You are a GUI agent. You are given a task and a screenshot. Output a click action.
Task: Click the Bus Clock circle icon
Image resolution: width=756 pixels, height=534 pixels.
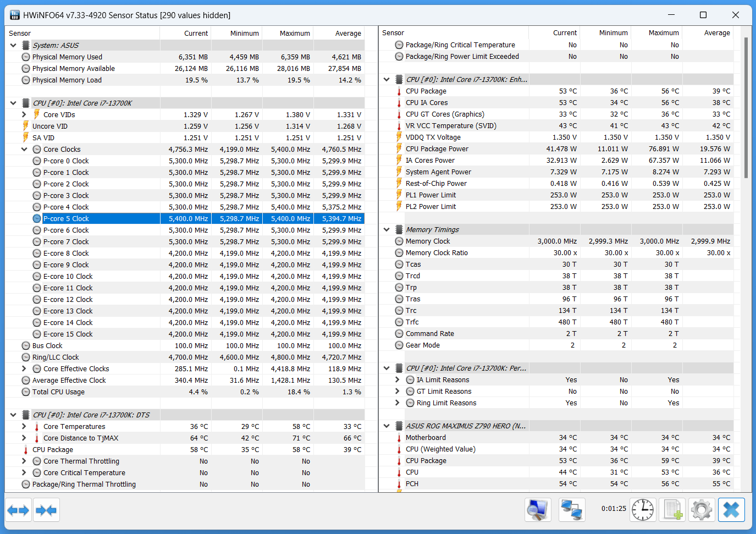pos(26,345)
